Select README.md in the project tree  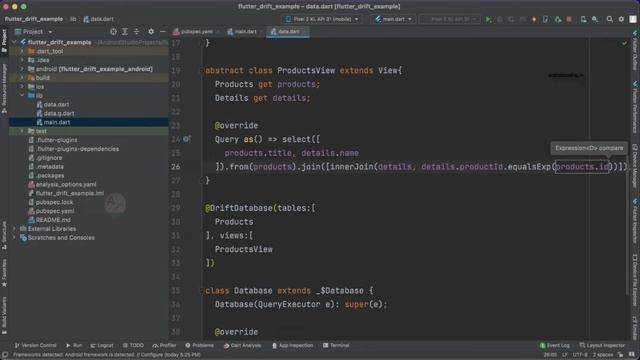[53, 220]
